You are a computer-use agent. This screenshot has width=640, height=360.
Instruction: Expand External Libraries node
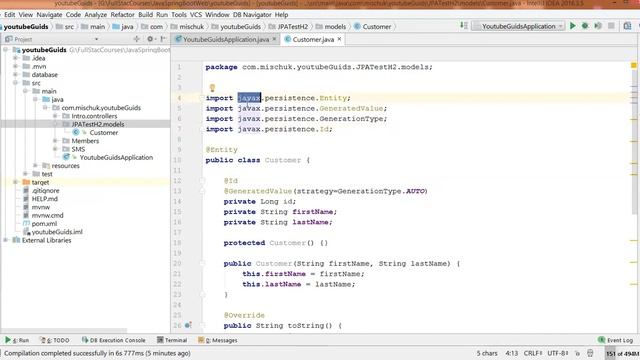point(6,240)
